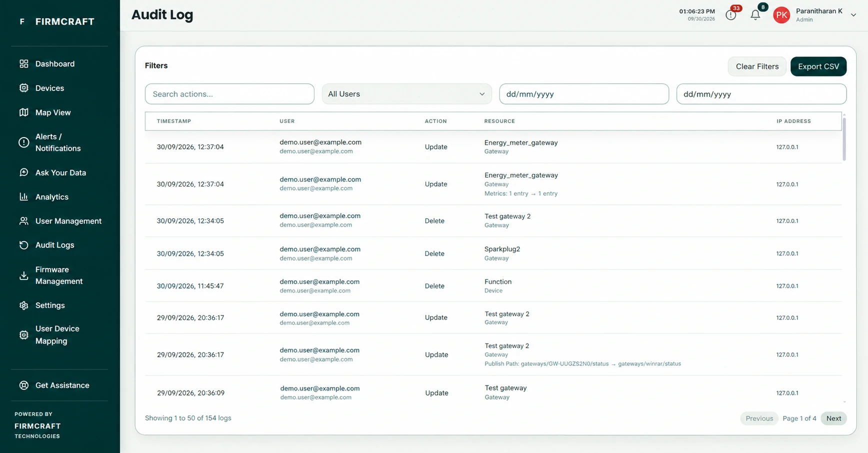Click the first dd/mm/yyyy start date field

click(584, 94)
